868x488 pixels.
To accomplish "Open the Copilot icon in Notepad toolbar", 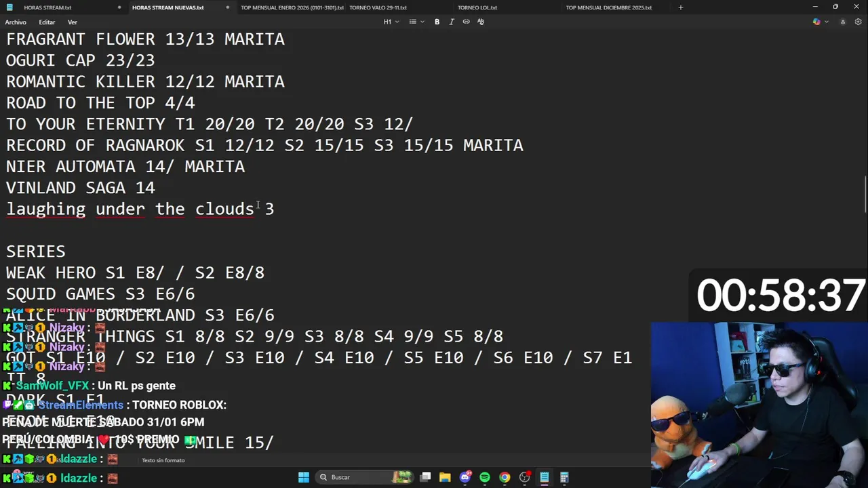I will click(x=816, y=22).
